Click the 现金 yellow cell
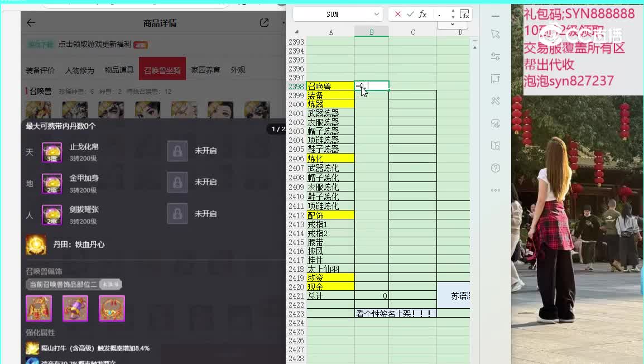The image size is (644, 364). click(330, 287)
